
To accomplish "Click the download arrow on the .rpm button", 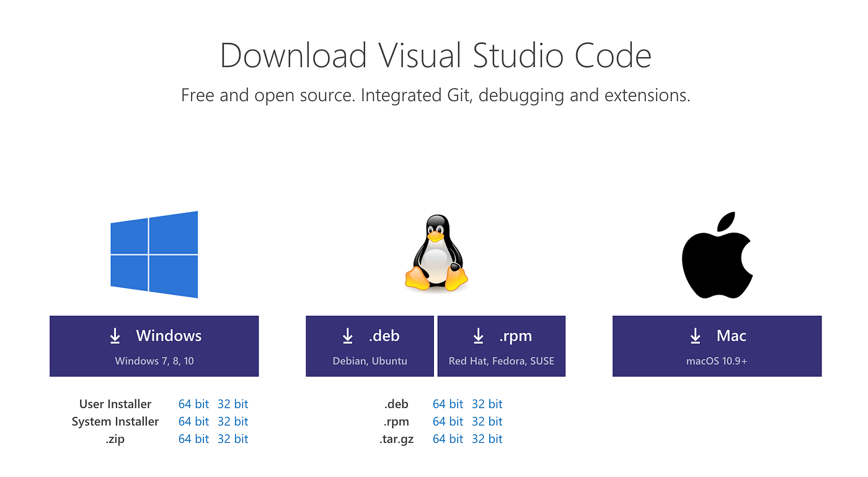I will point(479,336).
